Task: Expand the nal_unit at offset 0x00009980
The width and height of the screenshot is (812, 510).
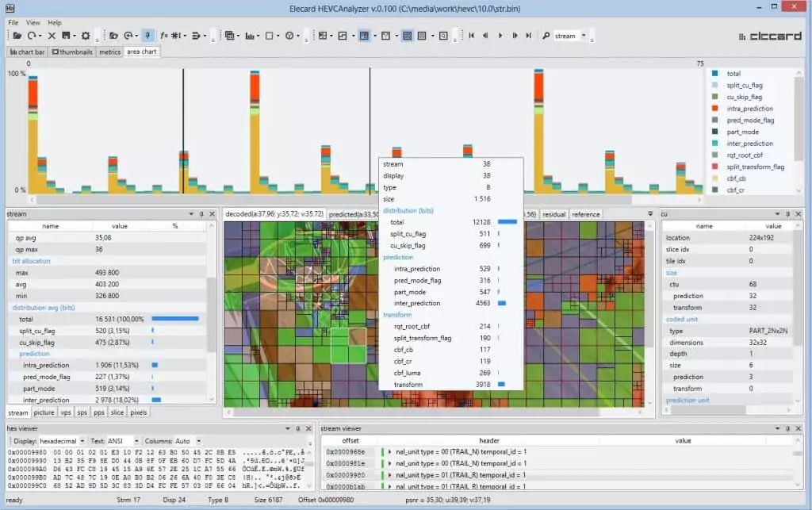Action: click(x=390, y=475)
